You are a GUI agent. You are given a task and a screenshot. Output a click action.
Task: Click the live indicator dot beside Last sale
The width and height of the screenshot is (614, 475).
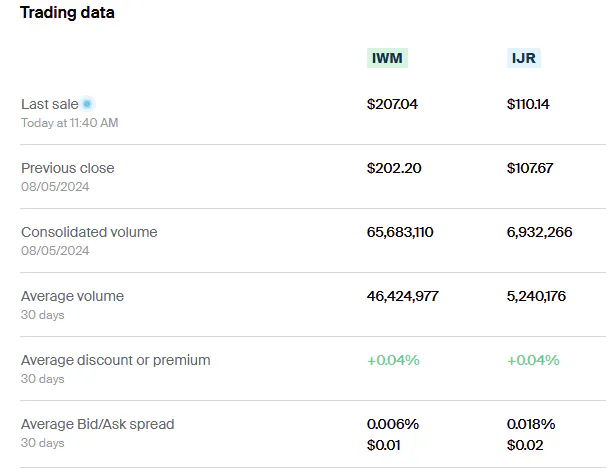(87, 104)
